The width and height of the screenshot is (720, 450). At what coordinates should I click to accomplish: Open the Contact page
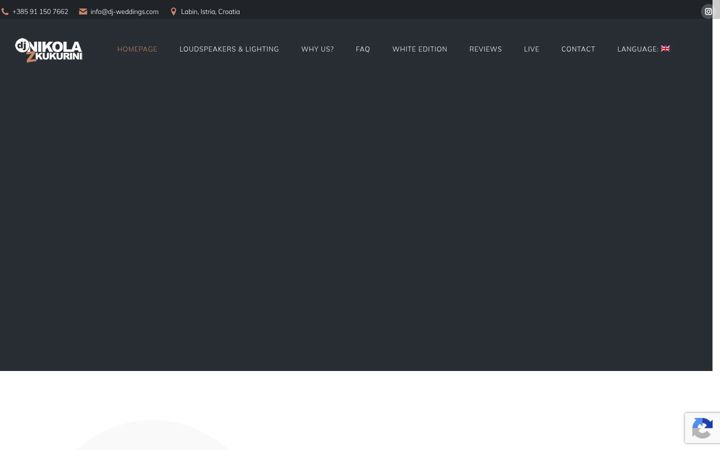(578, 49)
